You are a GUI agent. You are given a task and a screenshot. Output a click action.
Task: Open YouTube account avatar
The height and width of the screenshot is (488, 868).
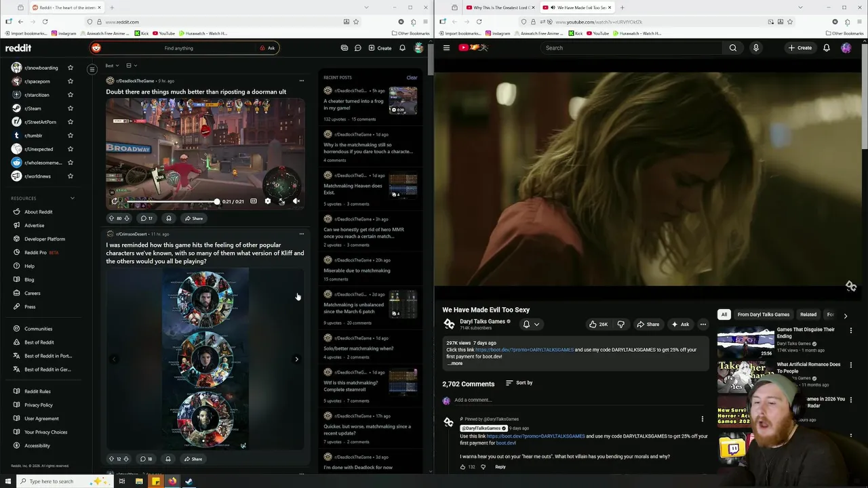[x=846, y=48]
